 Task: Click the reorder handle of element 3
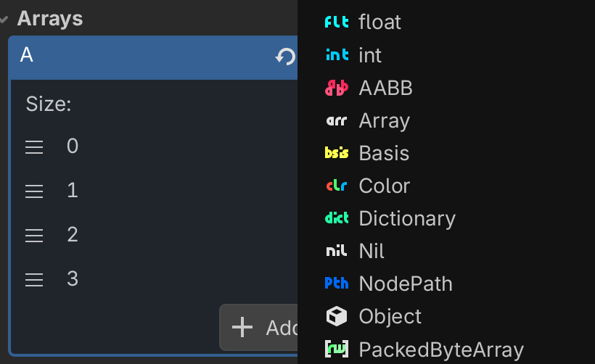pos(35,279)
